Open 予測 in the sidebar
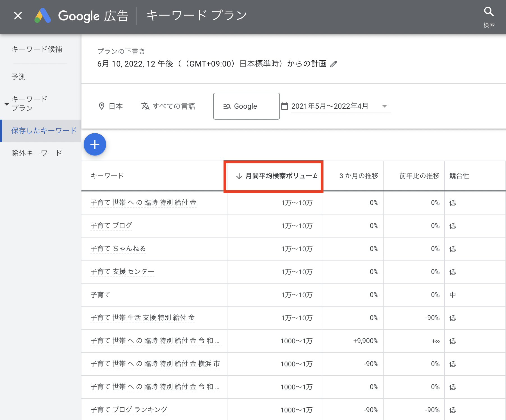The image size is (506, 420). point(19,77)
